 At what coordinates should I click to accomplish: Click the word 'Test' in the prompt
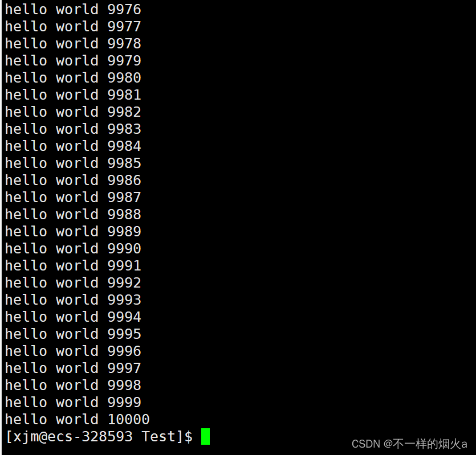click(158, 437)
